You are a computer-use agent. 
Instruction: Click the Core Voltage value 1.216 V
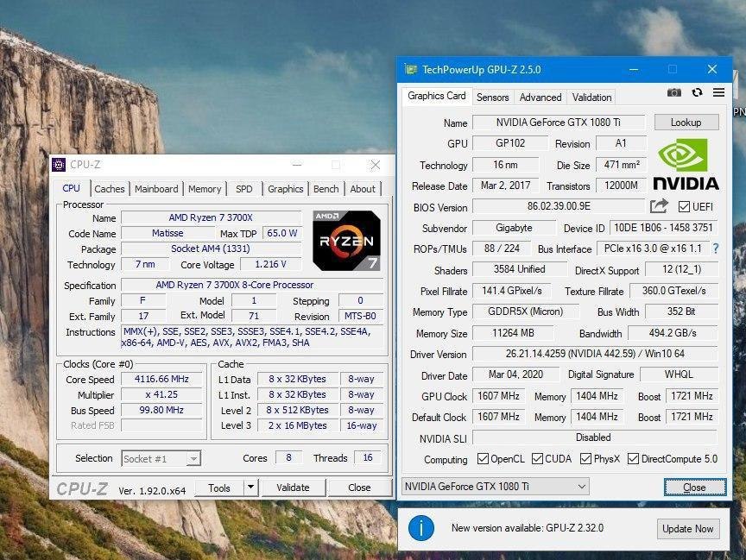click(x=271, y=264)
